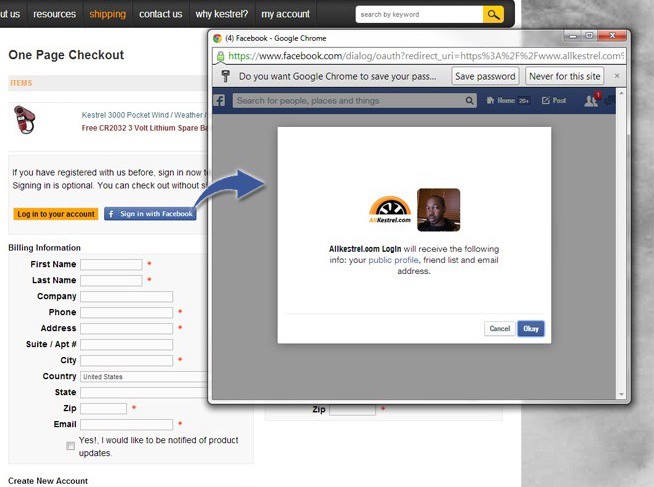This screenshot has width=654, height=487.
Task: Open Facebook friend requests icon
Action: (x=592, y=100)
